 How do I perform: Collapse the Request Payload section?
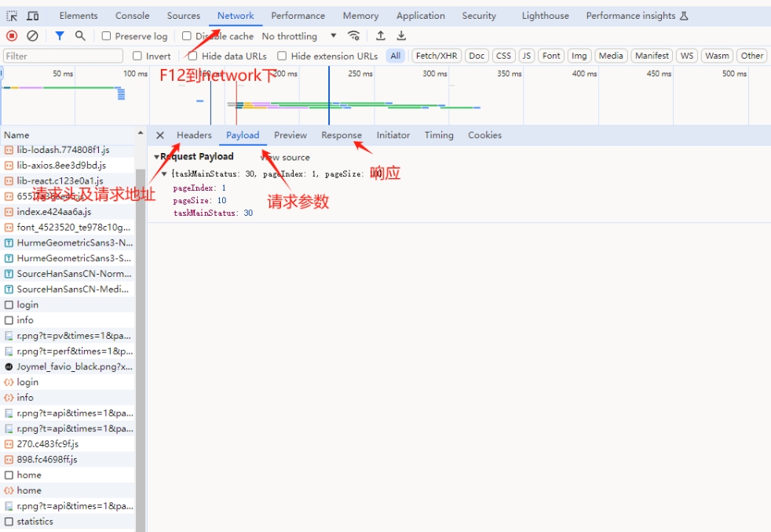point(156,157)
